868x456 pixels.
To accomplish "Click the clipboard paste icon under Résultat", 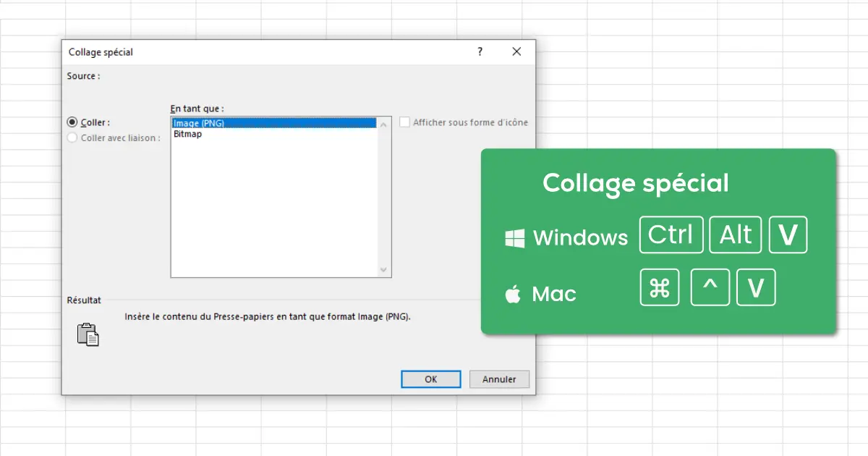I will click(x=88, y=334).
